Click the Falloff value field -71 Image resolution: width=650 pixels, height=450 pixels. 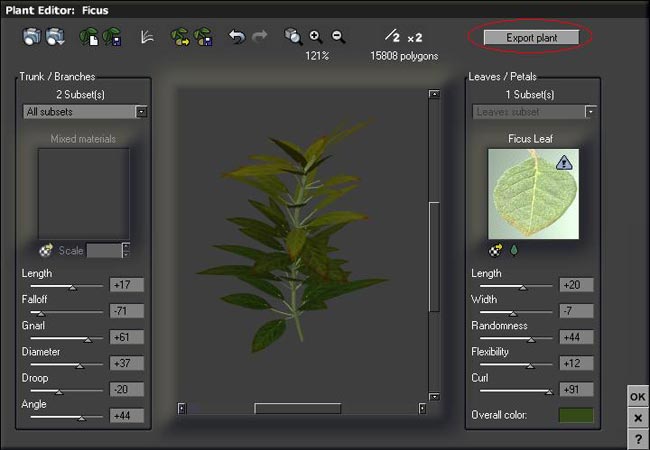pyautogui.click(x=127, y=311)
